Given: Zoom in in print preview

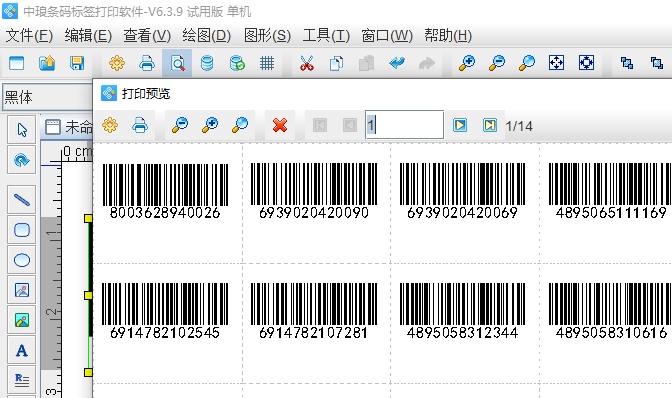Looking at the screenshot, I should coord(210,125).
